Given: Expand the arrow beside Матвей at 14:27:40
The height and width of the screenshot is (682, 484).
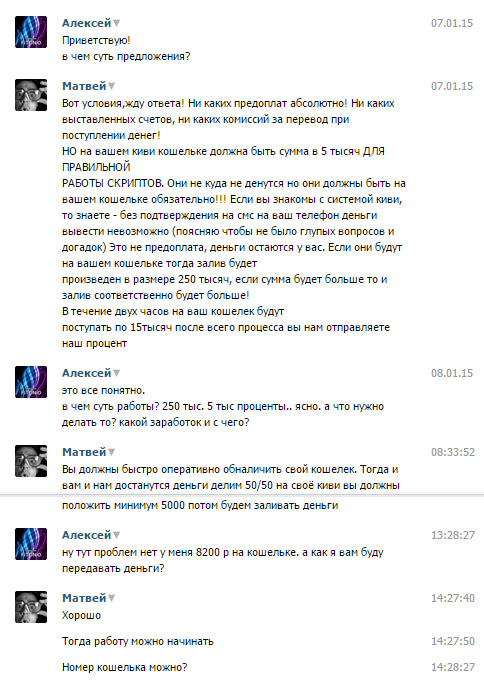Looking at the screenshot, I should tap(111, 598).
